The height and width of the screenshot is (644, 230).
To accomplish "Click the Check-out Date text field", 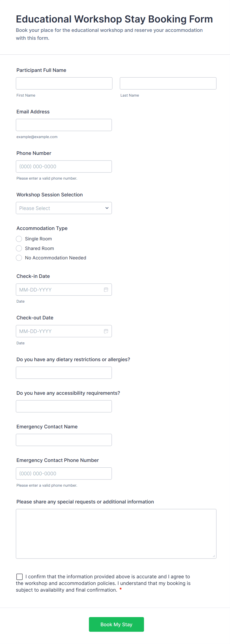I will (59, 331).
